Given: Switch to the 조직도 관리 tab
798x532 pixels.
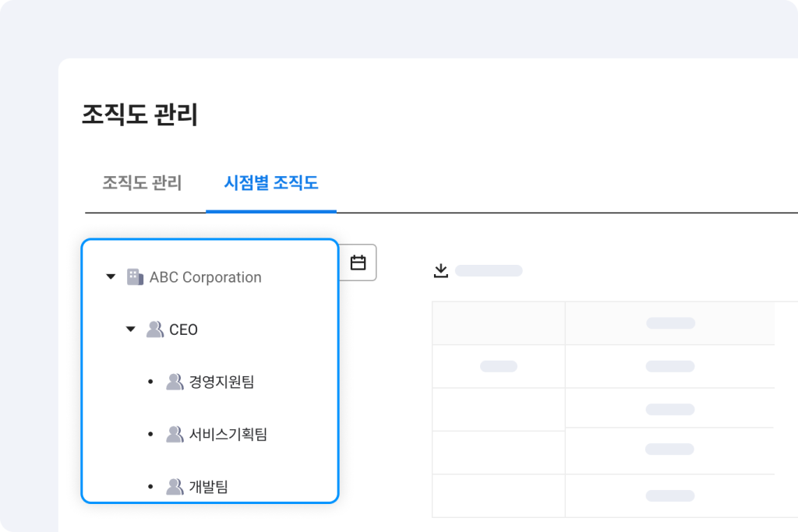Looking at the screenshot, I should click(142, 183).
